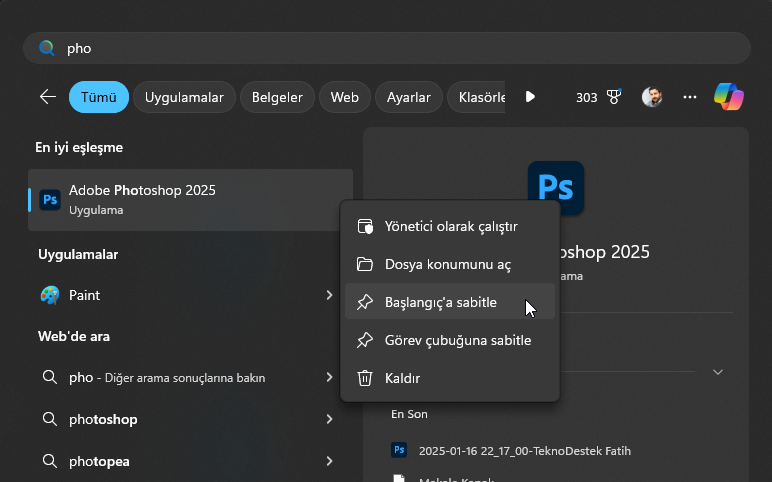Click search icon beside 'photoshop' suggestion

coord(49,419)
